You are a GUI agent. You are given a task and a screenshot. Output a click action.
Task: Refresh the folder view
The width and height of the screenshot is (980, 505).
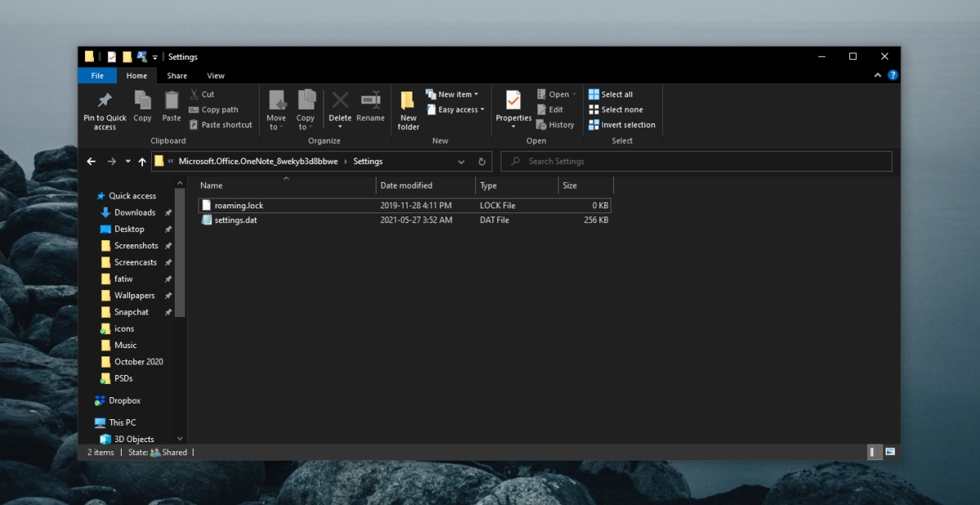coord(482,162)
